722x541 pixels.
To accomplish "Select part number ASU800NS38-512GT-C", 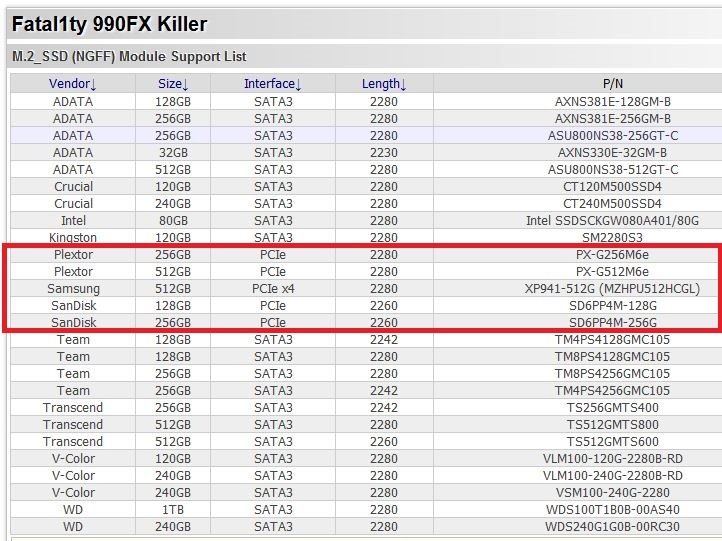I will tap(612, 169).
